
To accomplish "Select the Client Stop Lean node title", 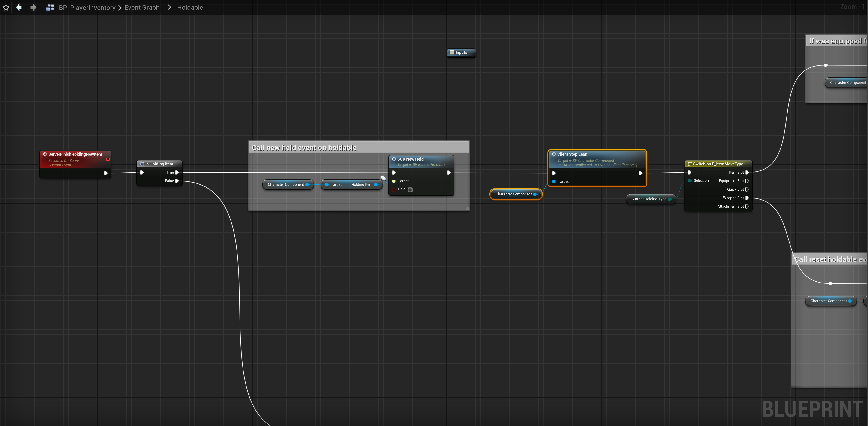I will [x=572, y=154].
